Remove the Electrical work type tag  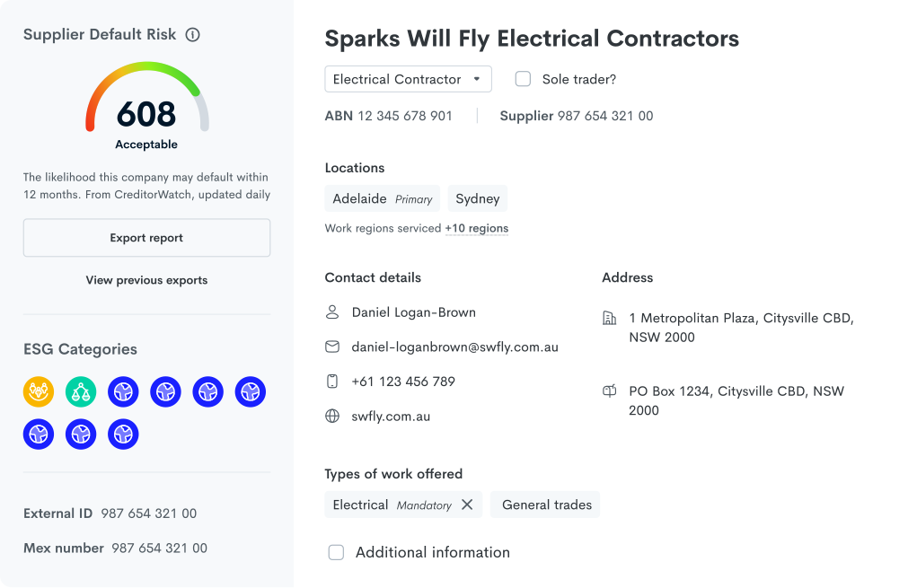point(467,505)
